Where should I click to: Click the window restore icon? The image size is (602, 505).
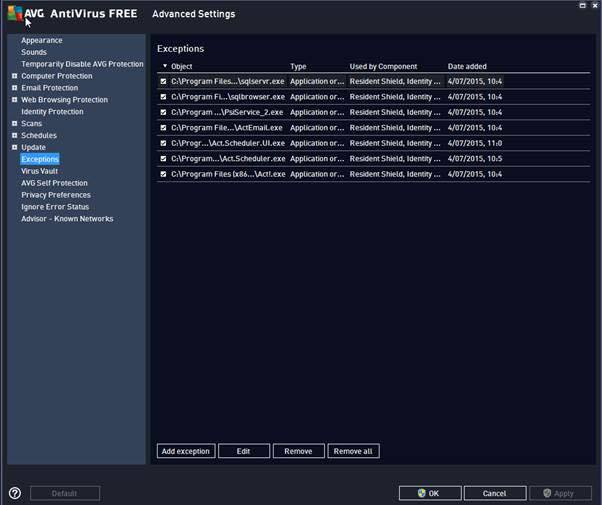tap(582, 5)
